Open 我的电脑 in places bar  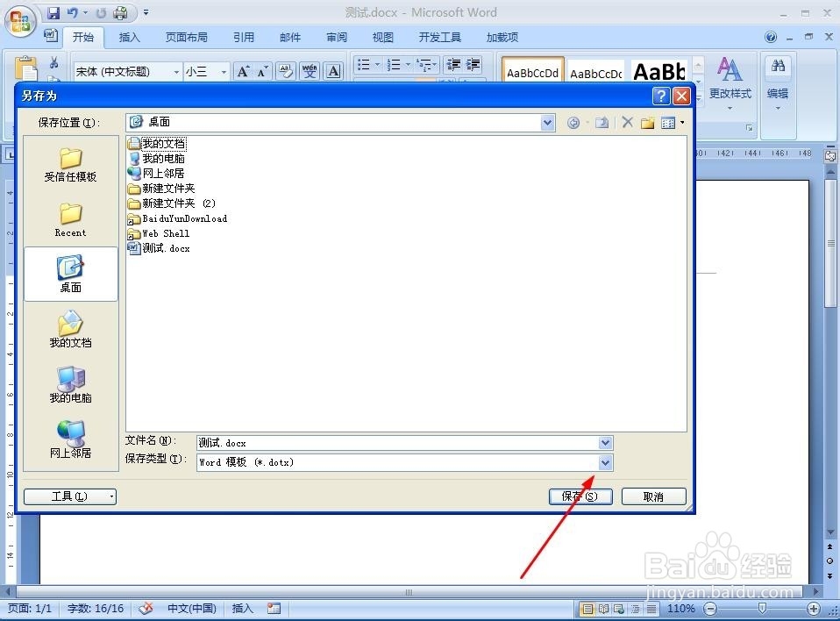coord(71,385)
